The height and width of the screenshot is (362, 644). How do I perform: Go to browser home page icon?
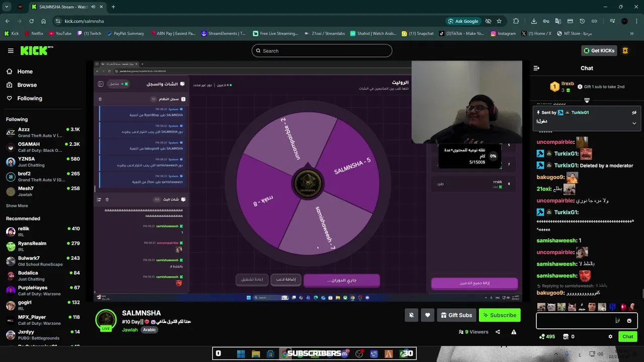[x=43, y=21]
